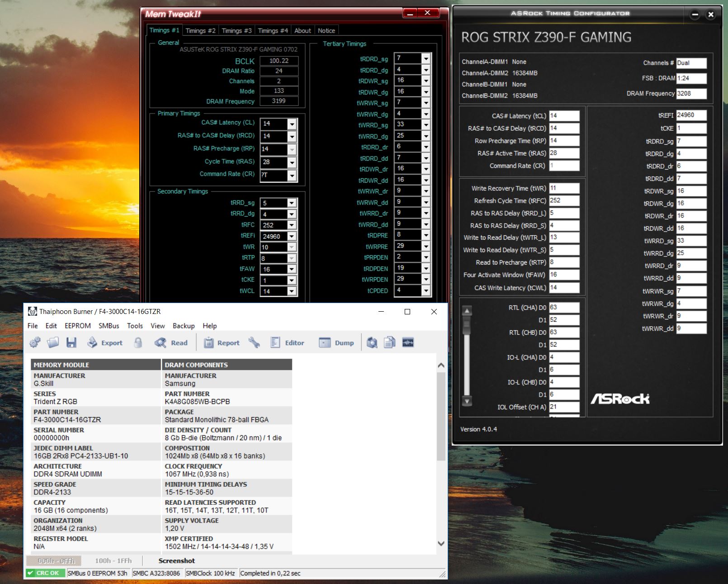Click the wrench tool icon
This screenshot has width=728, height=584.
coord(254,343)
